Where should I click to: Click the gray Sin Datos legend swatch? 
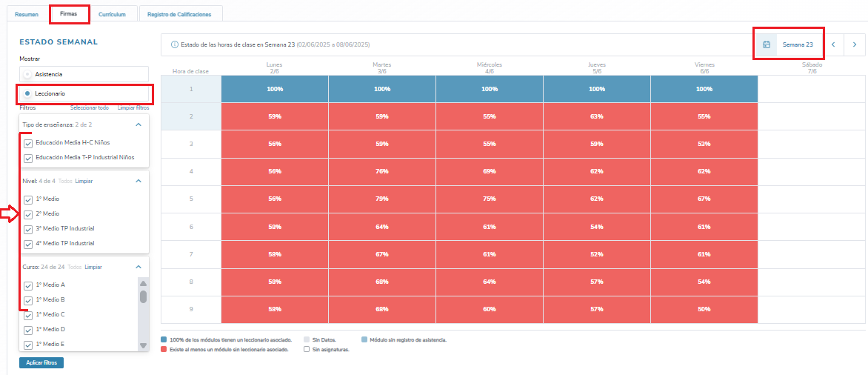[307, 339]
